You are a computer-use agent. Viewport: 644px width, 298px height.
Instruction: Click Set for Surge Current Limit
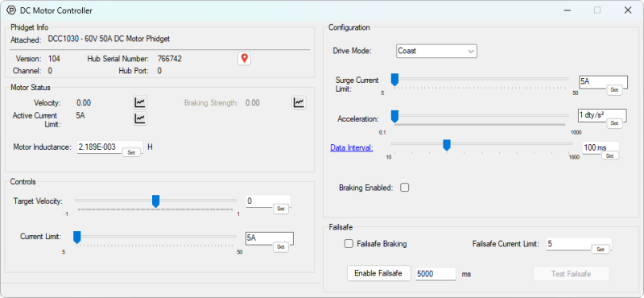pyautogui.click(x=614, y=89)
